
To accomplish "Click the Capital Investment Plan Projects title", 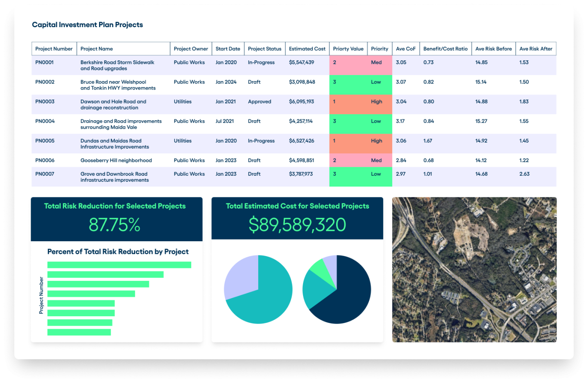I will [87, 25].
